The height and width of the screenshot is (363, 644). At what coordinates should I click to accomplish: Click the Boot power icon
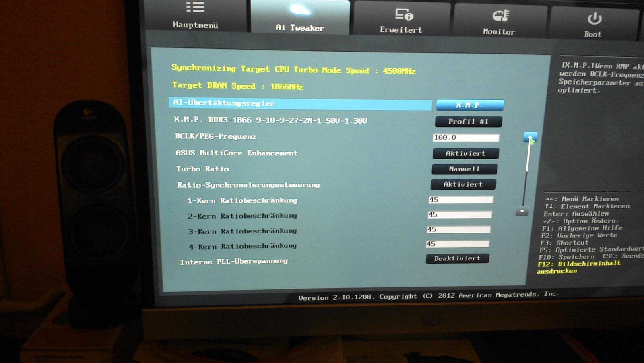(x=594, y=19)
